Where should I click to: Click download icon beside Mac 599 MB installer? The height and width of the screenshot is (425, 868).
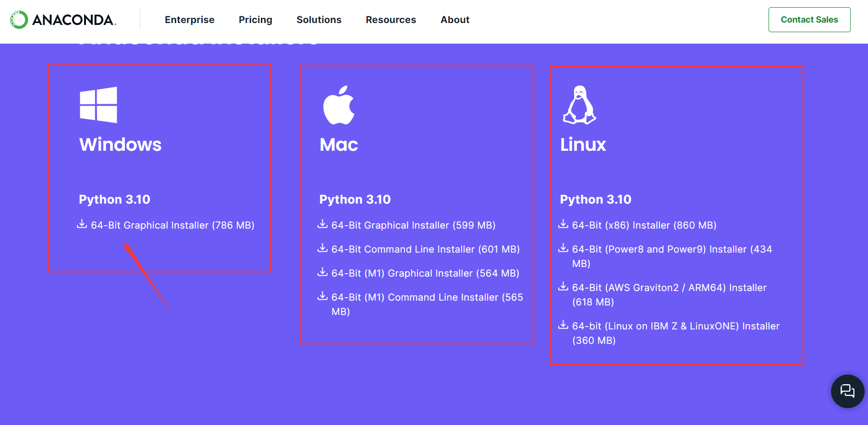[x=323, y=224]
